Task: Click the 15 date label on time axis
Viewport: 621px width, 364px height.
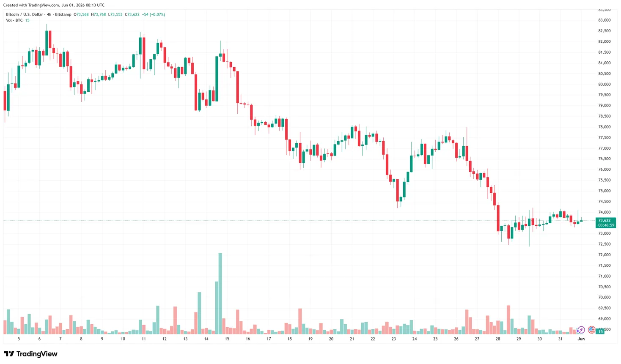Action: click(227, 339)
